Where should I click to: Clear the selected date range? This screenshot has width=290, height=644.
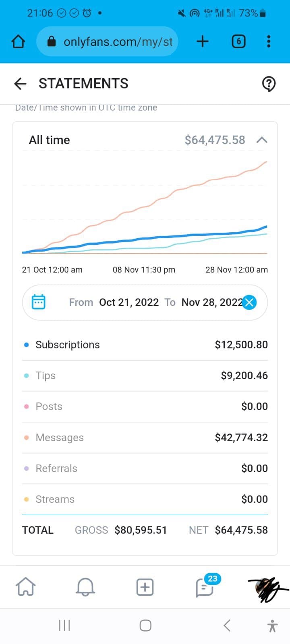click(249, 302)
